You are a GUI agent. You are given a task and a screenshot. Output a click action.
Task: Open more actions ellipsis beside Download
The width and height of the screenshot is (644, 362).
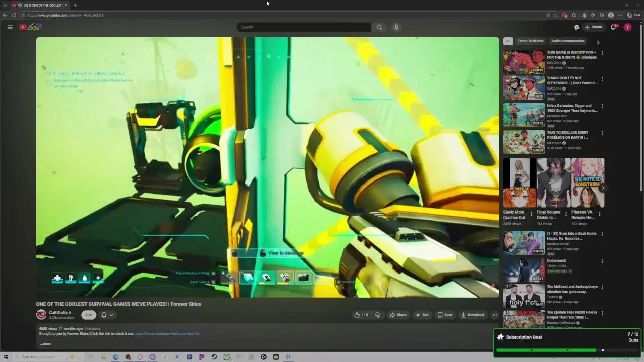[495, 315]
